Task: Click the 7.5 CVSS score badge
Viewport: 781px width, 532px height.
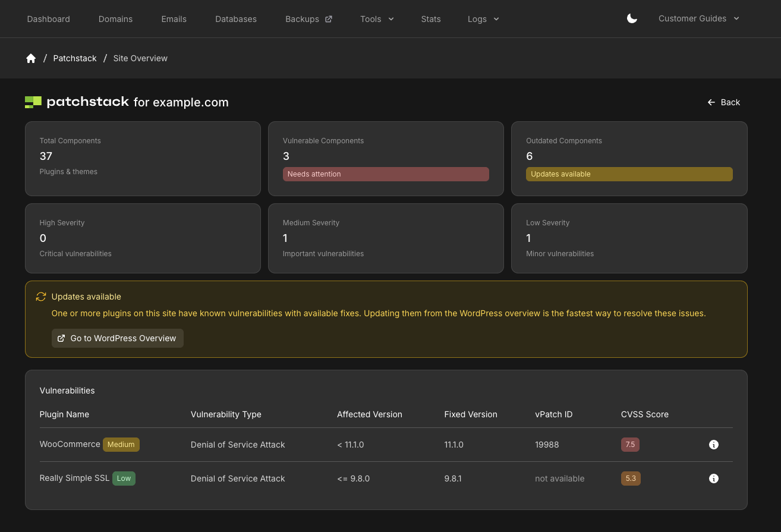Action: tap(630, 445)
